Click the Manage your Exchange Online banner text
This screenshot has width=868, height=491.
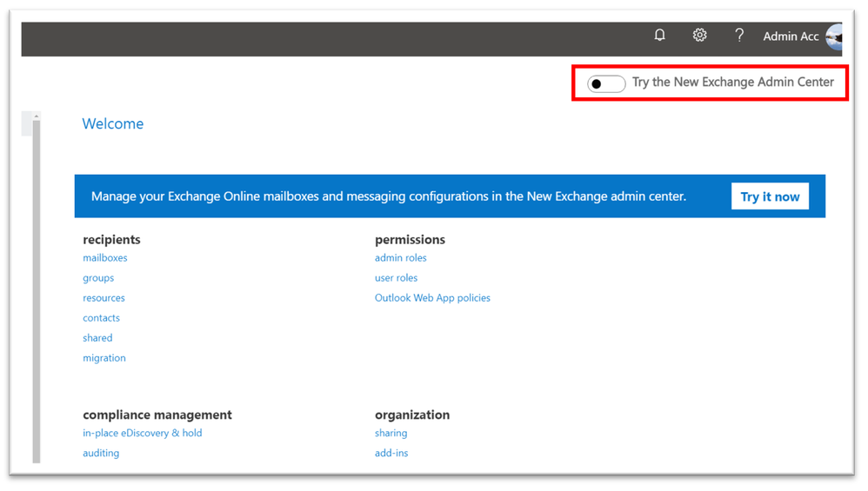point(389,196)
